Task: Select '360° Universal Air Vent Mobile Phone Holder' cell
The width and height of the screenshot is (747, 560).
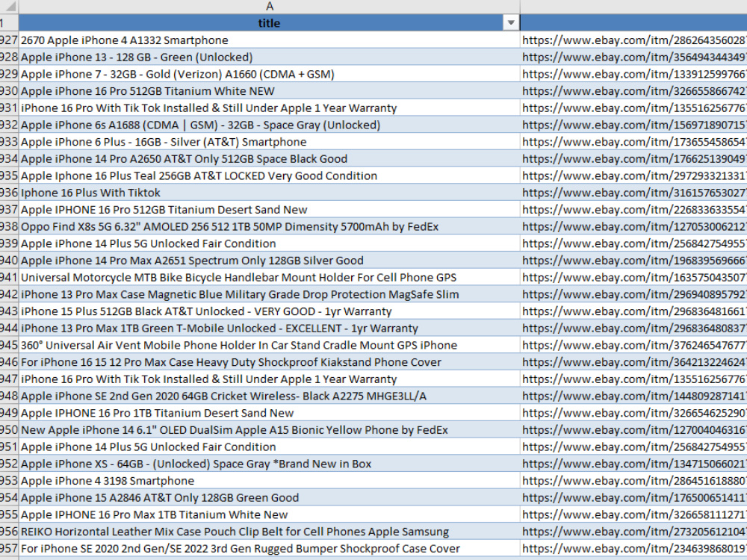Action: pos(269,345)
